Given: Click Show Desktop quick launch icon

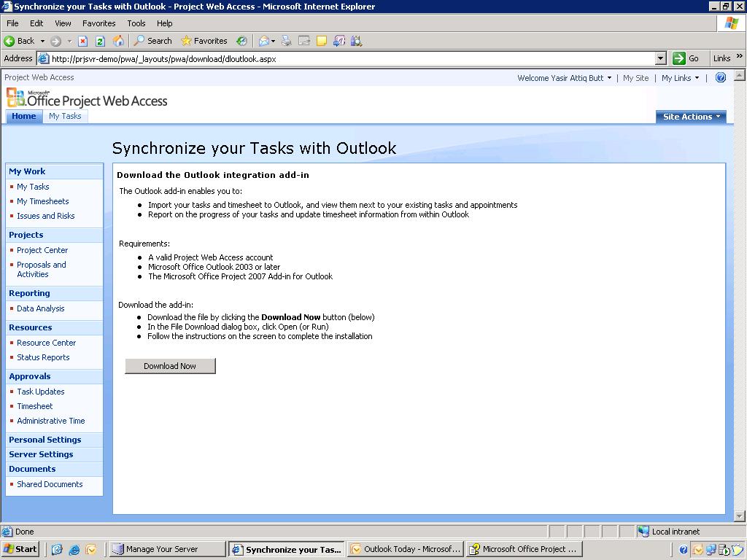Looking at the screenshot, I should [57, 550].
